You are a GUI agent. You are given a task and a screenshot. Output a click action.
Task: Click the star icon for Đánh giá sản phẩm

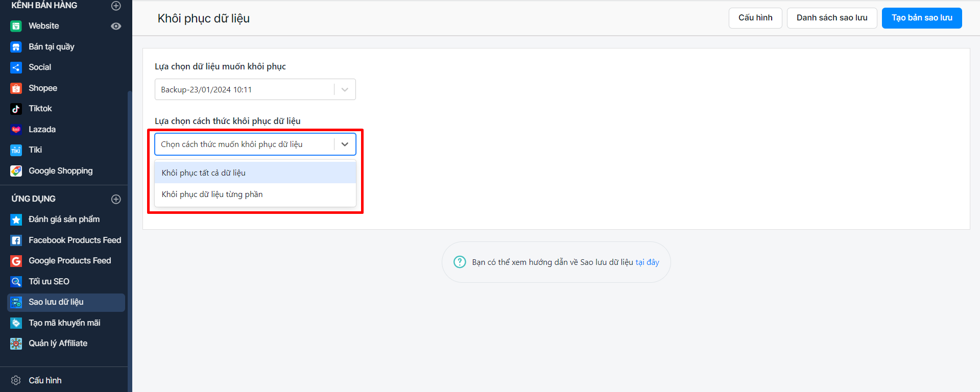(x=16, y=219)
